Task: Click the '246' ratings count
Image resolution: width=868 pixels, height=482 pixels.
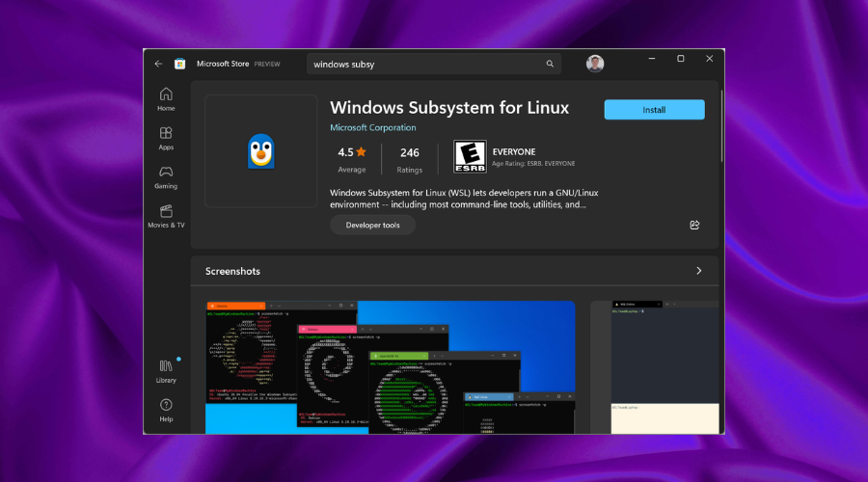Action: point(410,152)
